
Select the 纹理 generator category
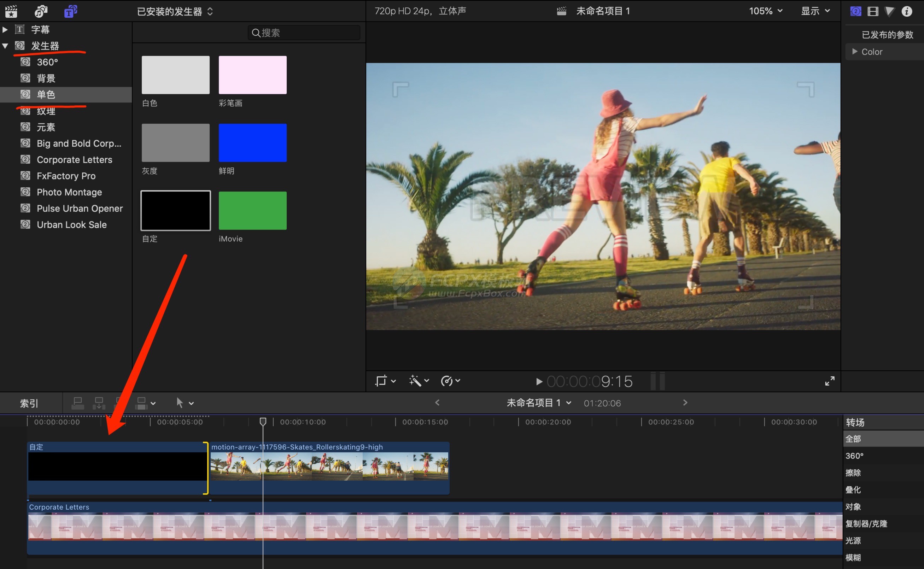(x=46, y=111)
